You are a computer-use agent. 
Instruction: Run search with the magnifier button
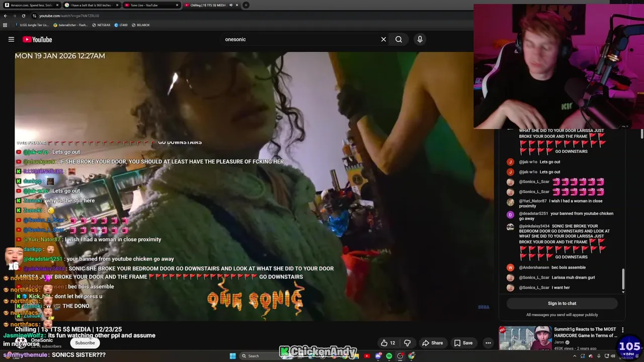pyautogui.click(x=398, y=39)
